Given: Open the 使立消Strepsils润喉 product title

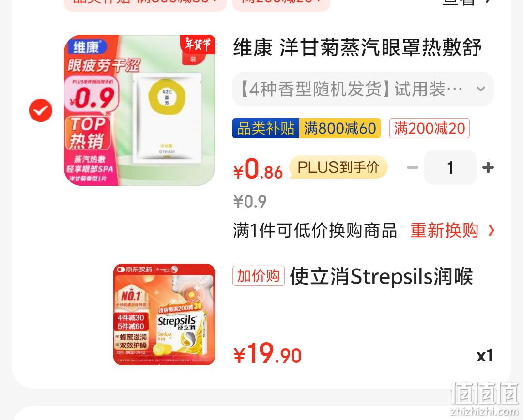Looking at the screenshot, I should point(381,276).
